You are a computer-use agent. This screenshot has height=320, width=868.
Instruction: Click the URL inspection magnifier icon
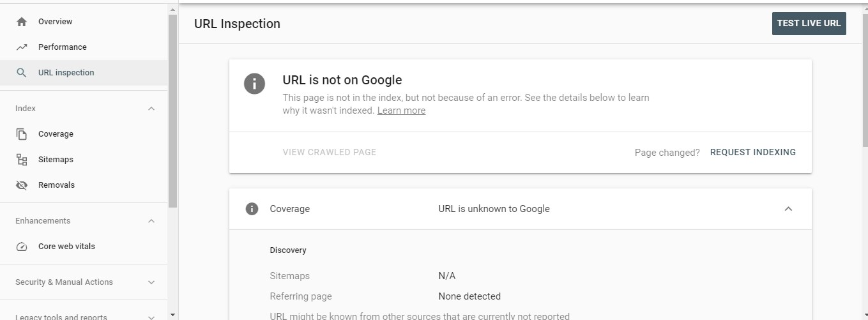pos(22,73)
